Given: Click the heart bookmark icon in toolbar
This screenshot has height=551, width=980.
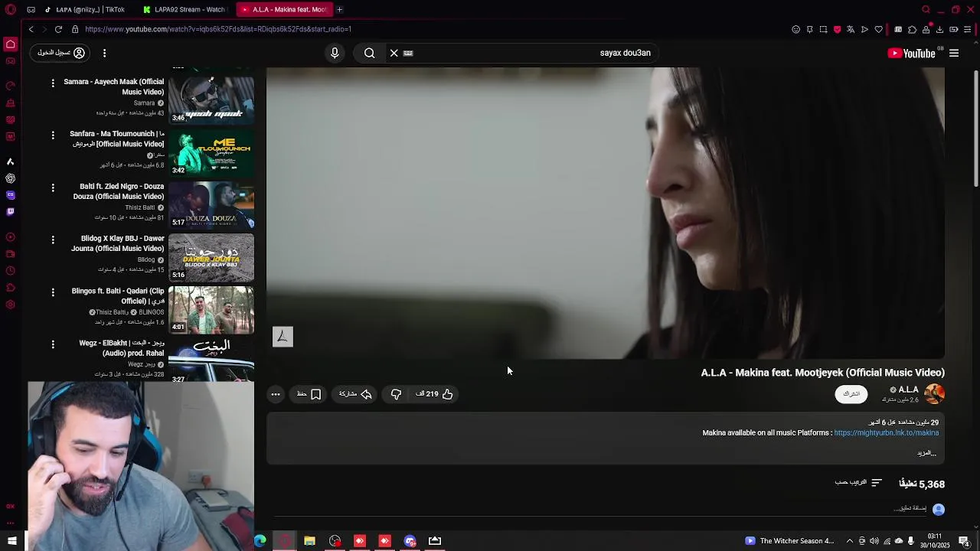Looking at the screenshot, I should pyautogui.click(x=879, y=29).
